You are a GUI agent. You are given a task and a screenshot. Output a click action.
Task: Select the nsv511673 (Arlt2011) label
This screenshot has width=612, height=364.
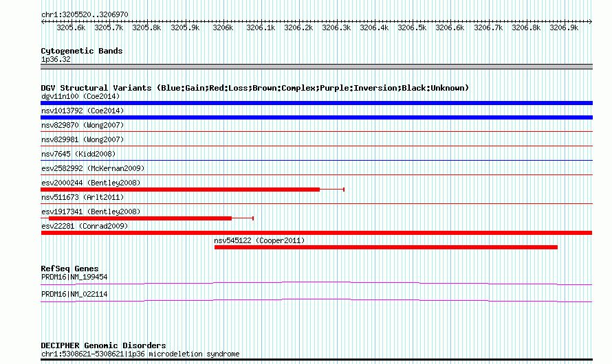point(83,197)
